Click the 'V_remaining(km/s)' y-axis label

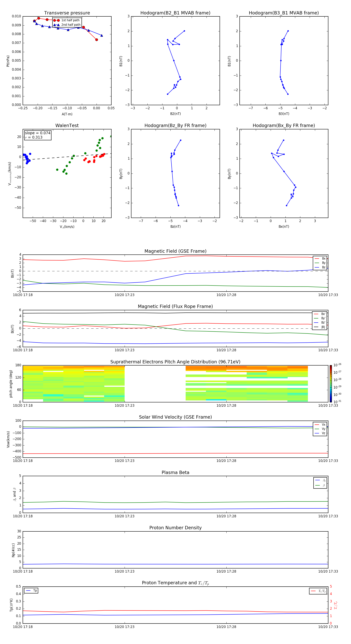10,173
